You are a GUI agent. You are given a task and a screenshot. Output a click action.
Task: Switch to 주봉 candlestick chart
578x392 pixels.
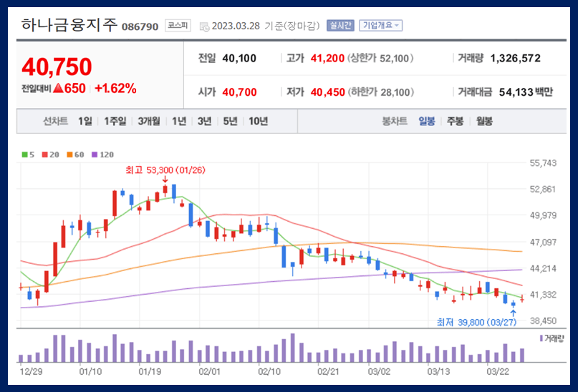tap(455, 121)
